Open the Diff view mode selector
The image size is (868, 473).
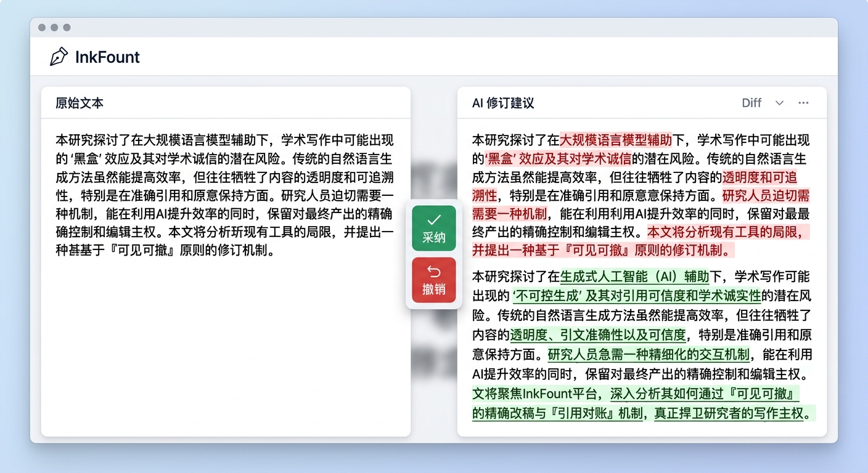click(751, 103)
